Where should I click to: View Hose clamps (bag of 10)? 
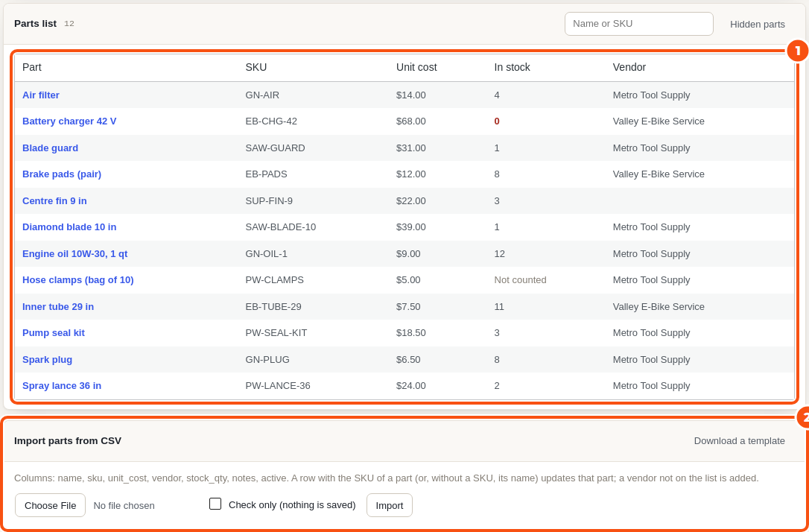[78, 279]
